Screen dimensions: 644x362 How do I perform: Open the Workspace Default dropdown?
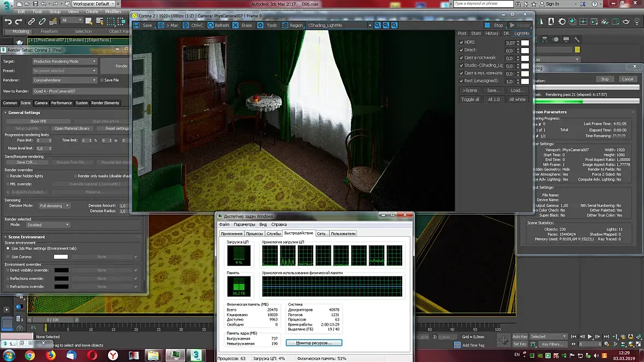[x=94, y=4]
